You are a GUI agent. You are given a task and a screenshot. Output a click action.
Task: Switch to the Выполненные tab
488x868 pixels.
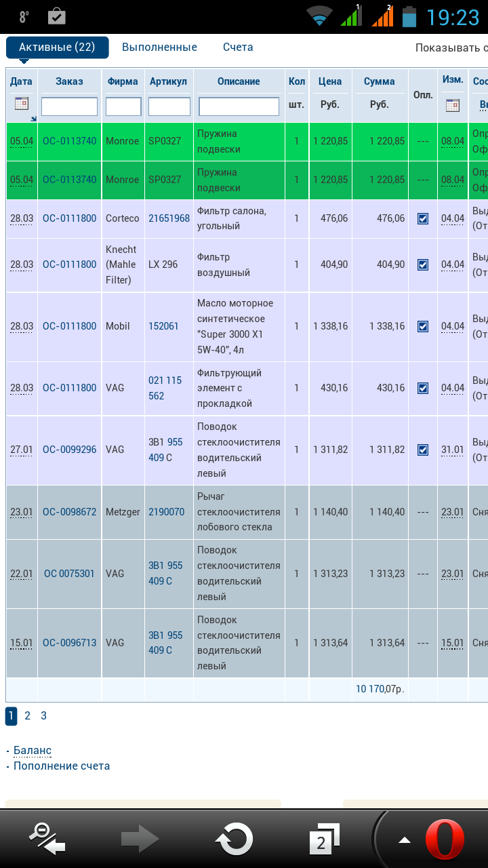[x=159, y=47]
